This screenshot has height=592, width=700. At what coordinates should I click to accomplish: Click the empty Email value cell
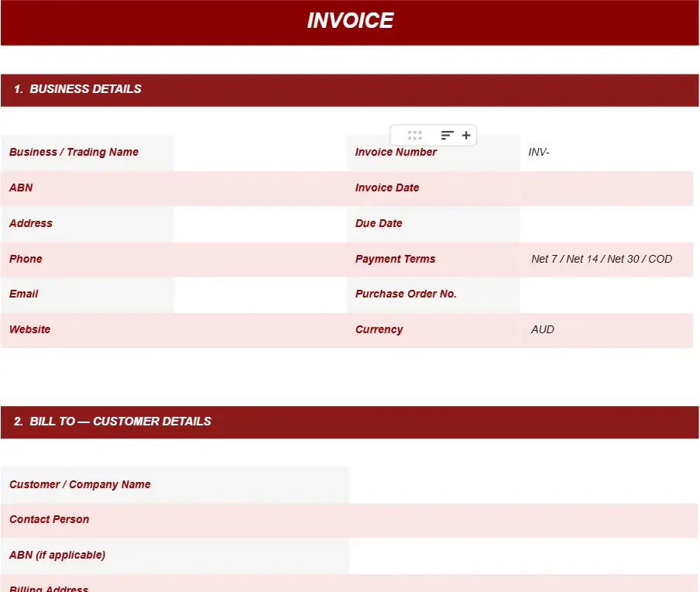pos(260,294)
